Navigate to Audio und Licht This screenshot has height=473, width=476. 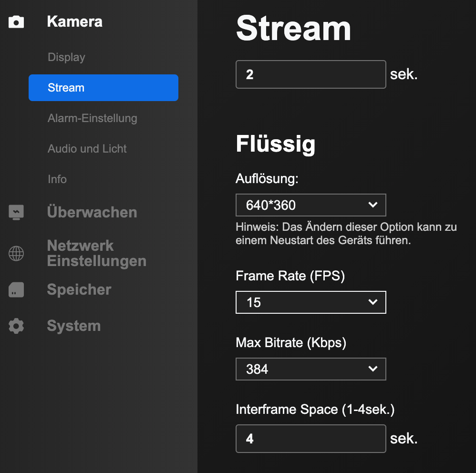point(87,149)
